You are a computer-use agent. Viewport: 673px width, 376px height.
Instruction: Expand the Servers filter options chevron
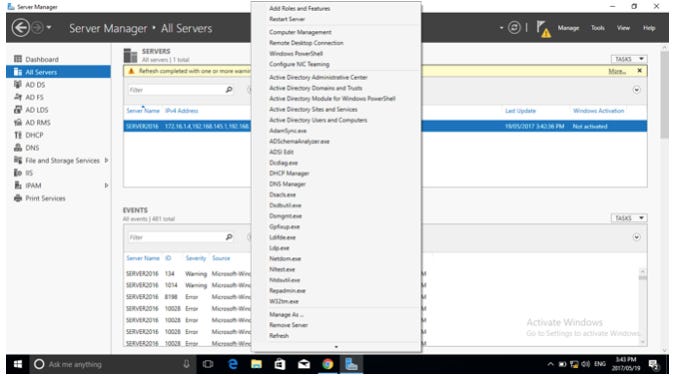click(637, 90)
